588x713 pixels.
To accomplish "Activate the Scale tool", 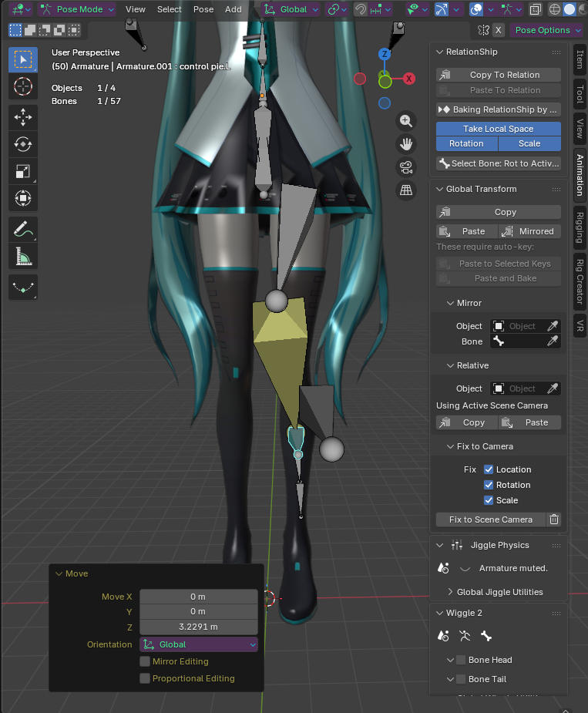I will pos(23,171).
